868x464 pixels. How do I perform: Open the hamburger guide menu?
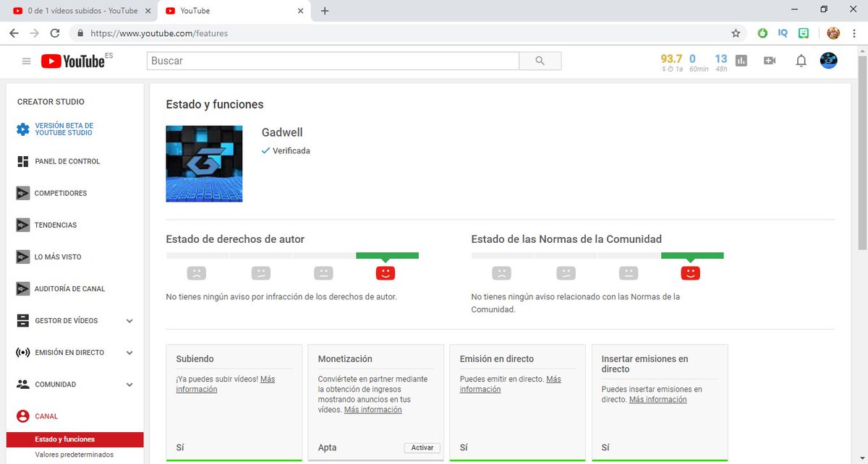click(27, 61)
